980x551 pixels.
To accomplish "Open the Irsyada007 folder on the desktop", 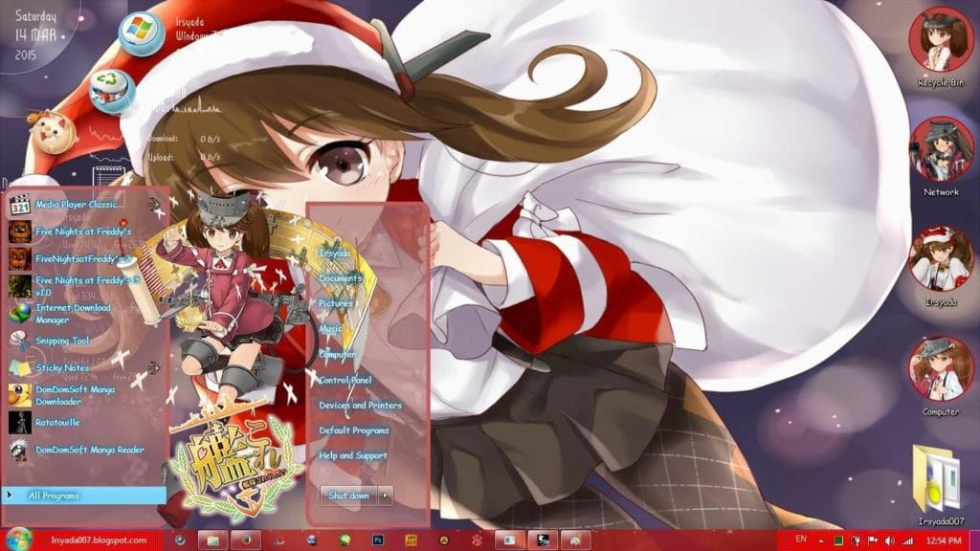I will pyautogui.click(x=933, y=474).
